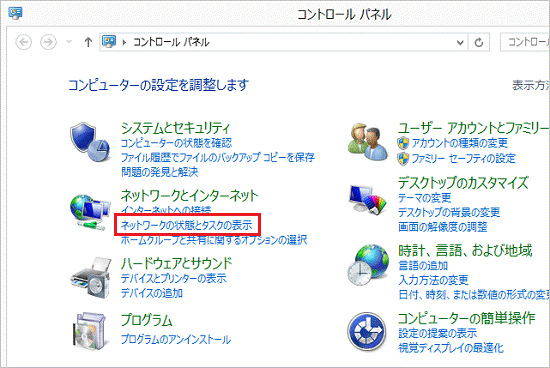
Task: Click the shield icon beside アカウントの種類の変更
Action: click(403, 143)
